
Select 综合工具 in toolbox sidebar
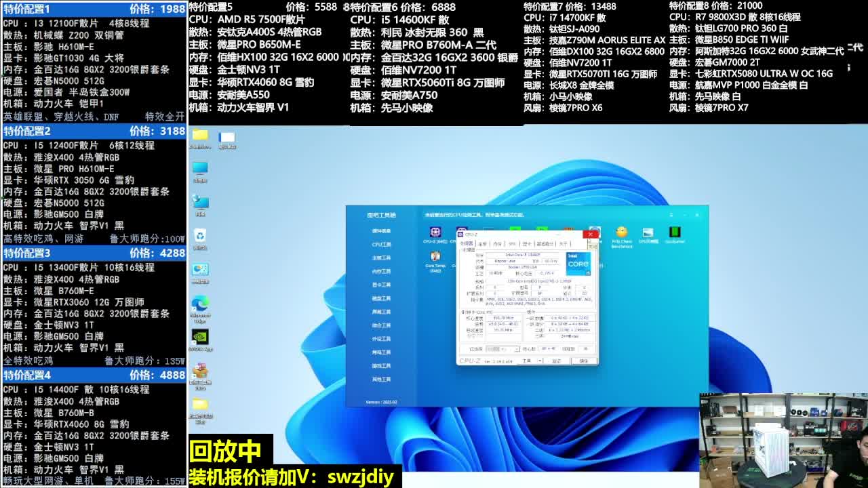point(381,325)
